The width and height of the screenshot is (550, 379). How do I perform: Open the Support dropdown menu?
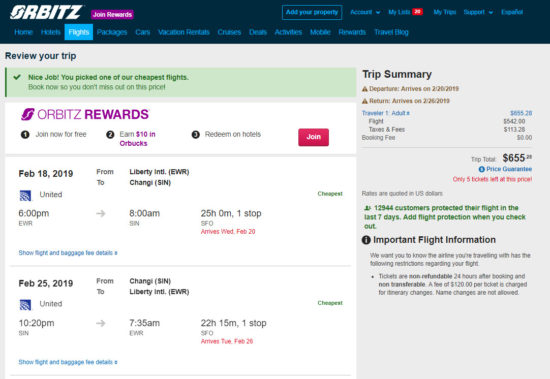pyautogui.click(x=478, y=12)
